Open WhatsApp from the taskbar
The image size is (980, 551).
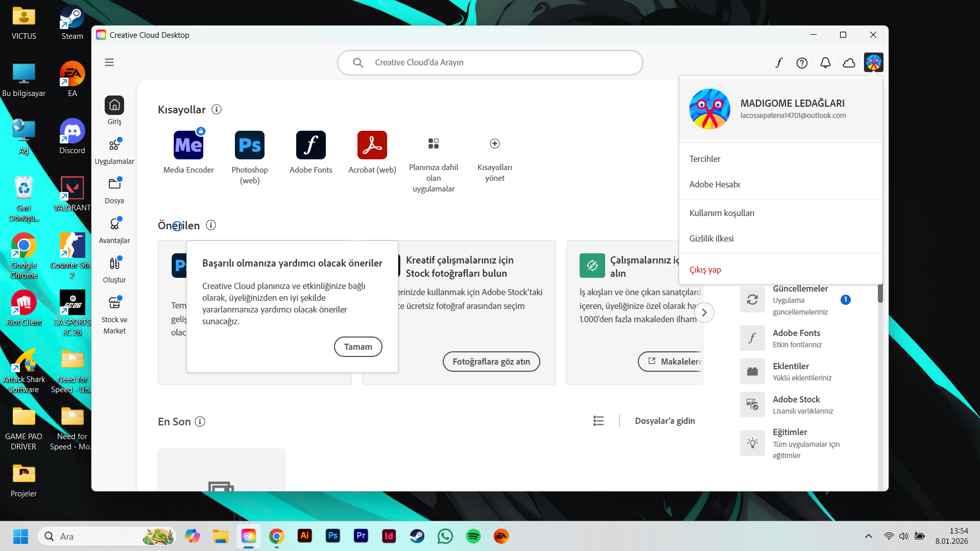coord(445,536)
